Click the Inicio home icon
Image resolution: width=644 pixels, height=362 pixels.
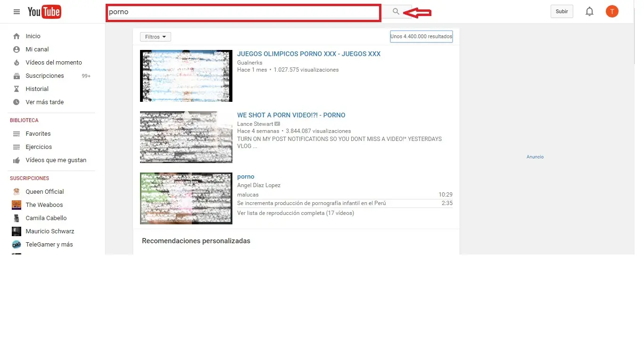(17, 36)
